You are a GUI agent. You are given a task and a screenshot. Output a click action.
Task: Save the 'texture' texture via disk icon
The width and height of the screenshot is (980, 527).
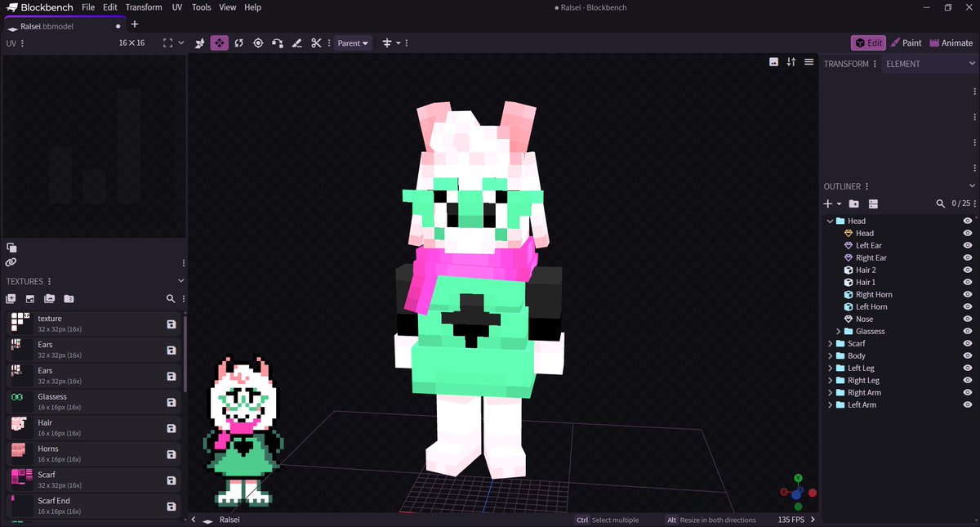[x=171, y=324]
